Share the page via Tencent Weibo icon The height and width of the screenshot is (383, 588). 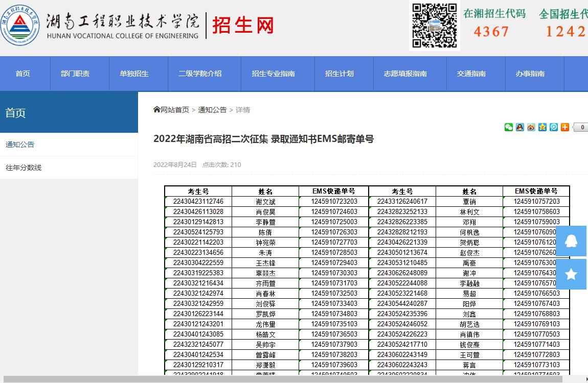click(x=554, y=127)
